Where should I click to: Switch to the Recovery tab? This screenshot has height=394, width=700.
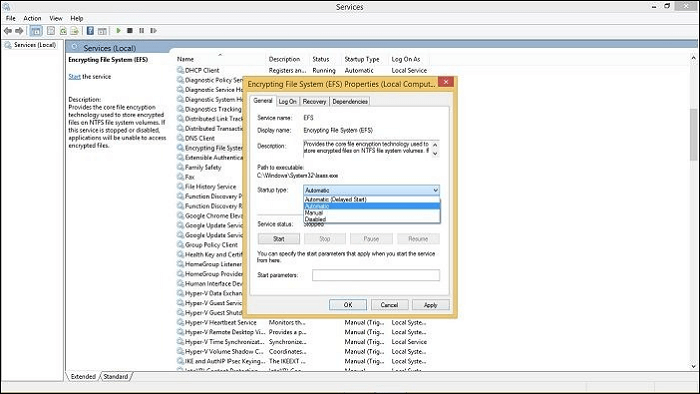coord(314,101)
